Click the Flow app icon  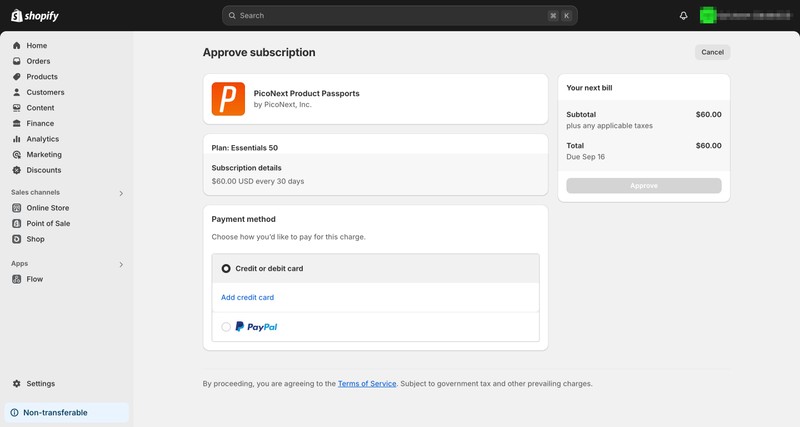coord(17,279)
